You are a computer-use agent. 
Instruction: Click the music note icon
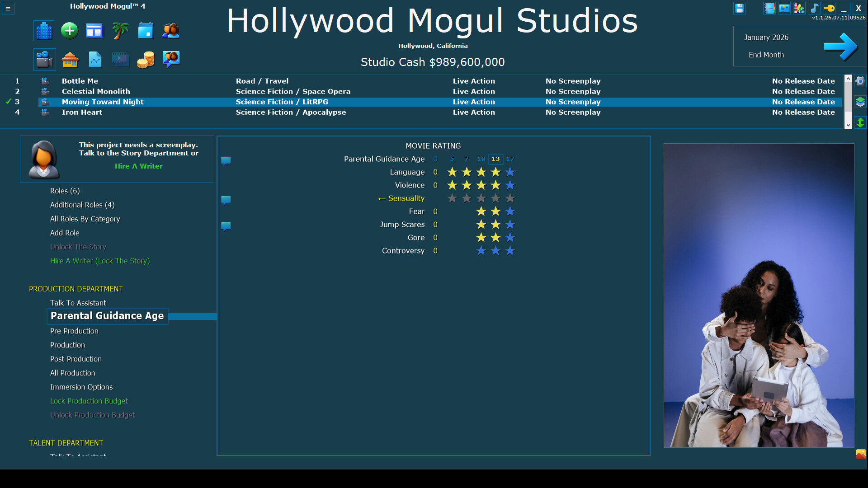814,8
